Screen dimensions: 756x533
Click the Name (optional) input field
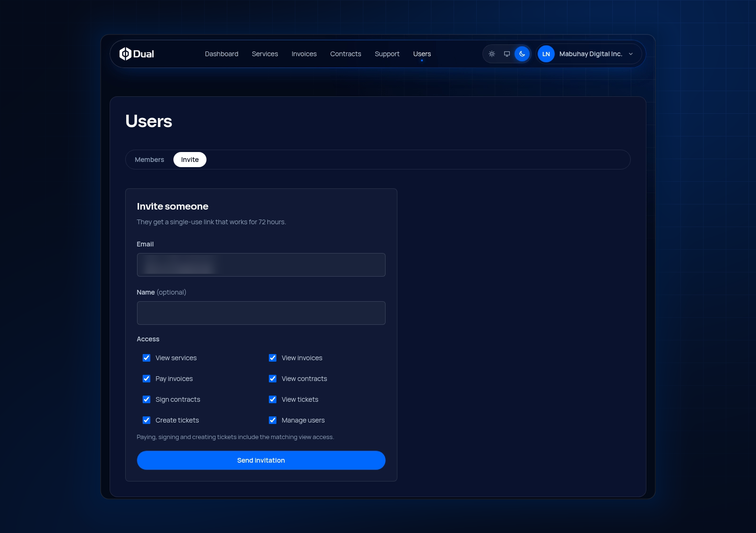[261, 313]
